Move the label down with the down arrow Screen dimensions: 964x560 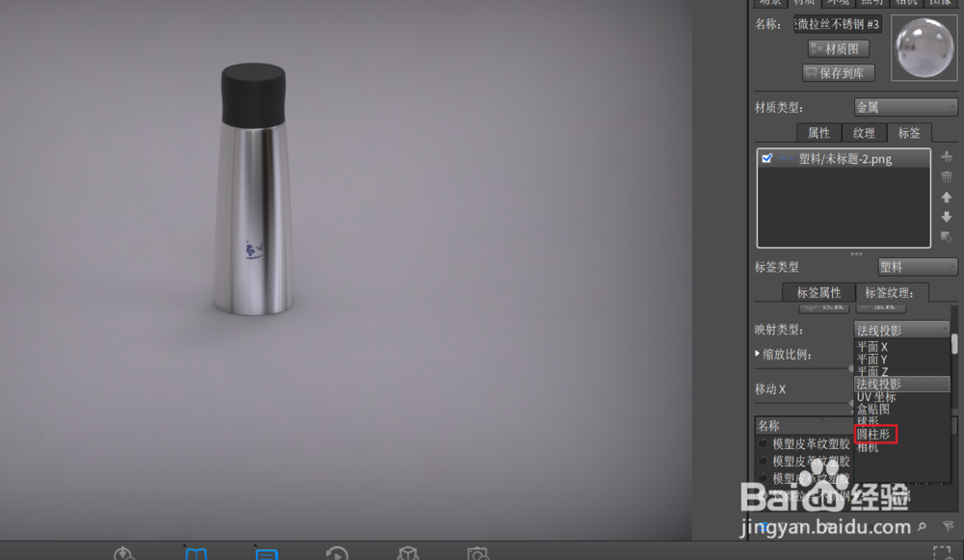tap(947, 217)
